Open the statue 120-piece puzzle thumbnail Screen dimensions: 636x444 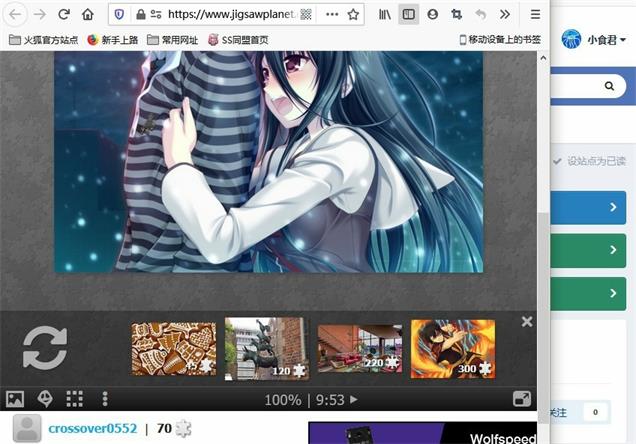pyautogui.click(x=266, y=349)
